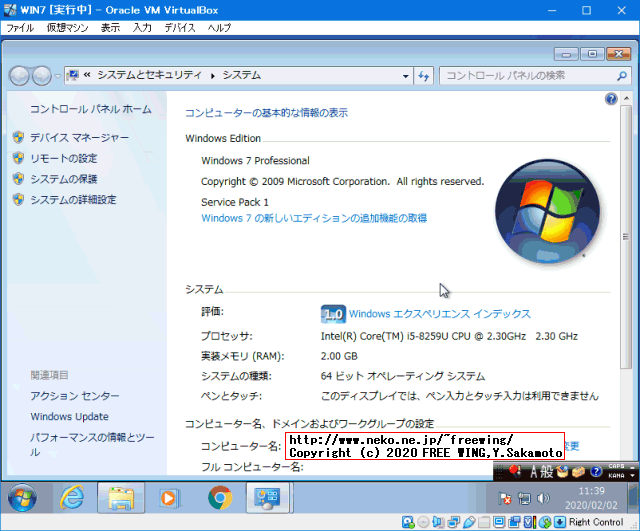This screenshot has height=531, width=640.
Task: Click the IME input mode 'A' button
Action: pos(533,472)
